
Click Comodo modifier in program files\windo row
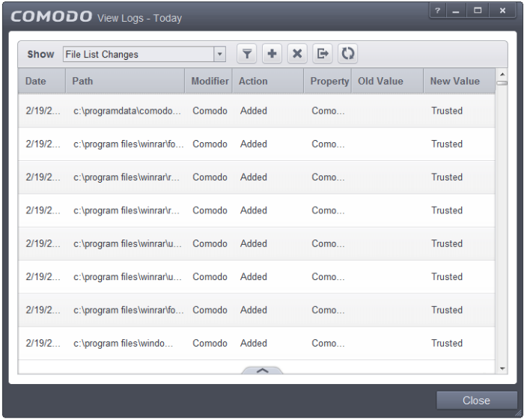coord(210,343)
